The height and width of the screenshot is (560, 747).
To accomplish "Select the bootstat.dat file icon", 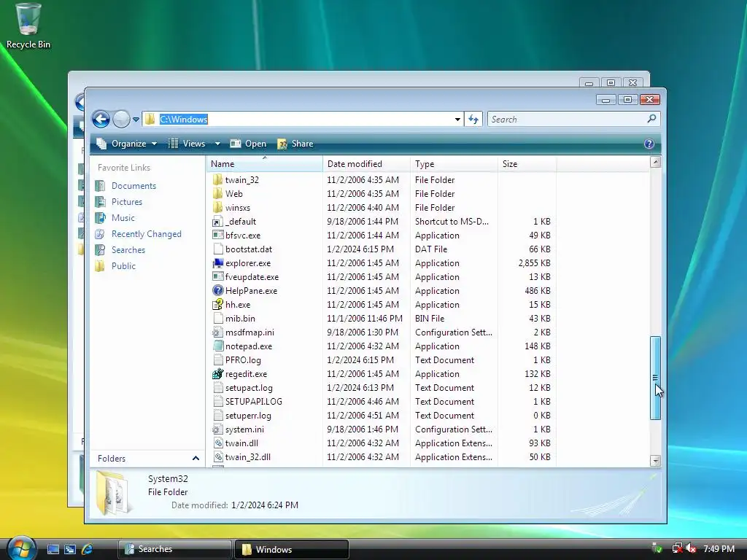I will [x=217, y=249].
